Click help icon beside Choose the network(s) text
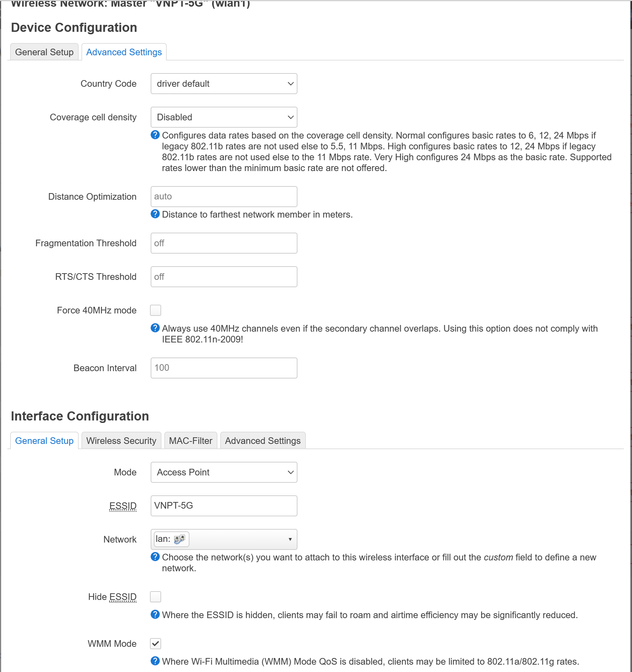Screen dimensions: 632x672 155,557
